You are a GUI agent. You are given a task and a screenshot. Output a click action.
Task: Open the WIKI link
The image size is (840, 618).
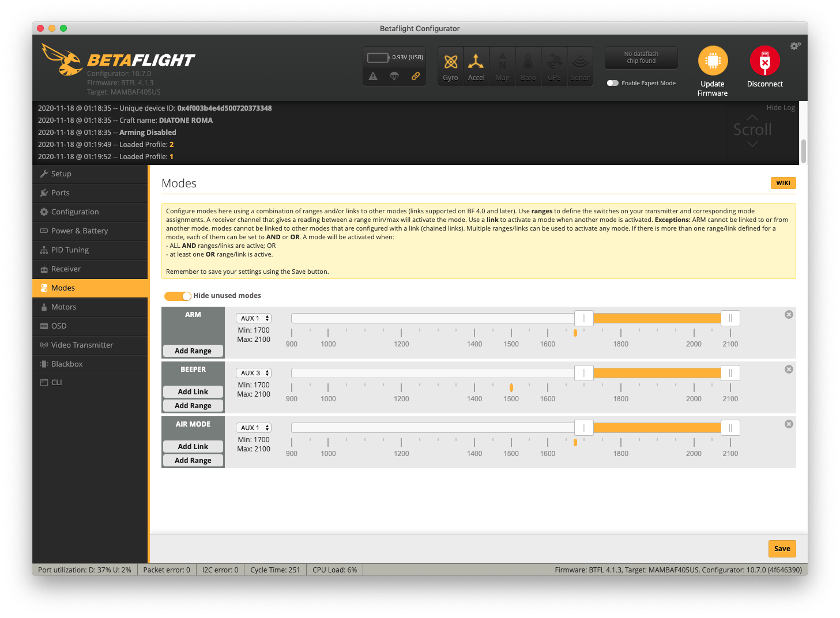(783, 183)
